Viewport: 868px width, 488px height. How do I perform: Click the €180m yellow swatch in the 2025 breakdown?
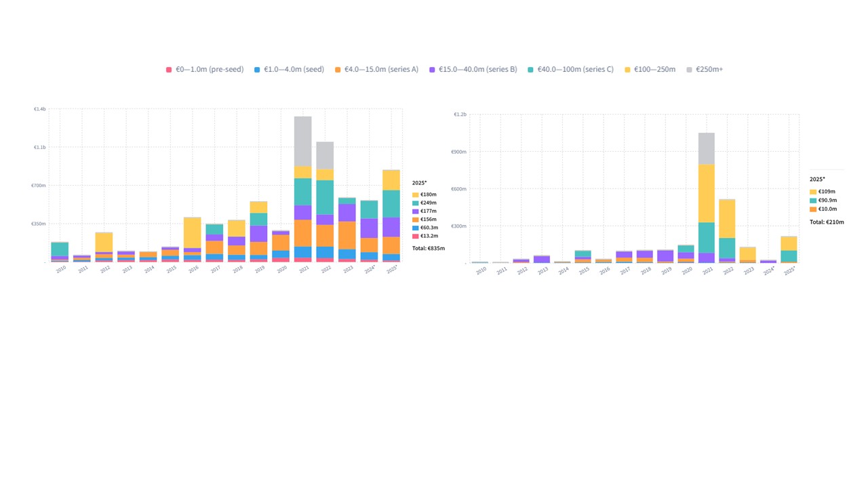pos(416,195)
